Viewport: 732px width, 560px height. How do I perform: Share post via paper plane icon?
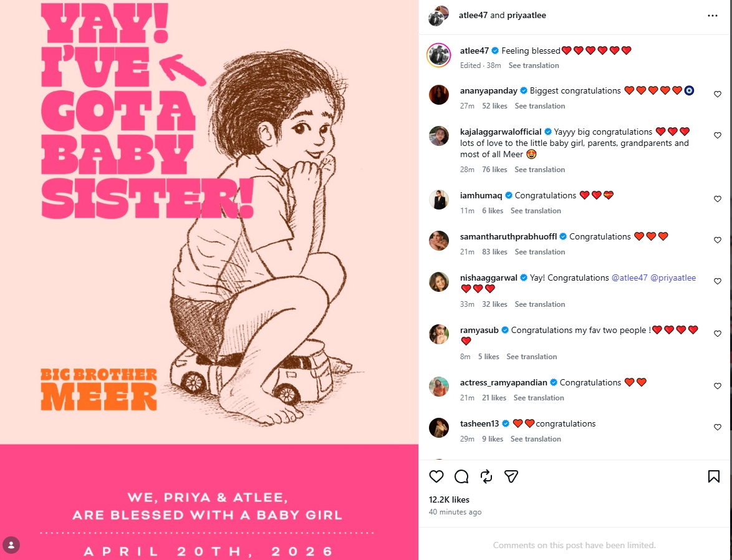511,476
